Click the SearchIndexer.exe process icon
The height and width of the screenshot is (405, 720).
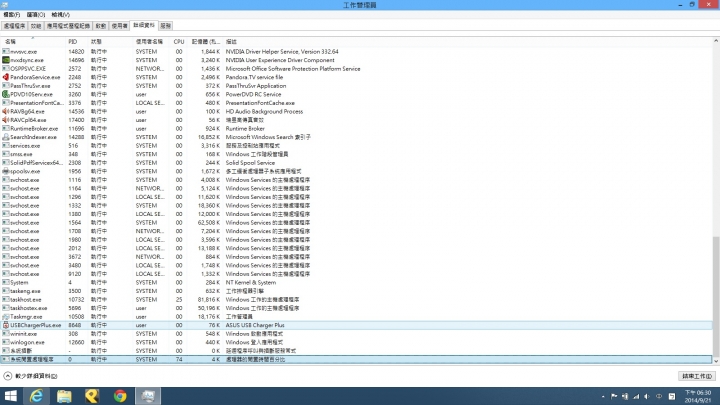coord(6,137)
